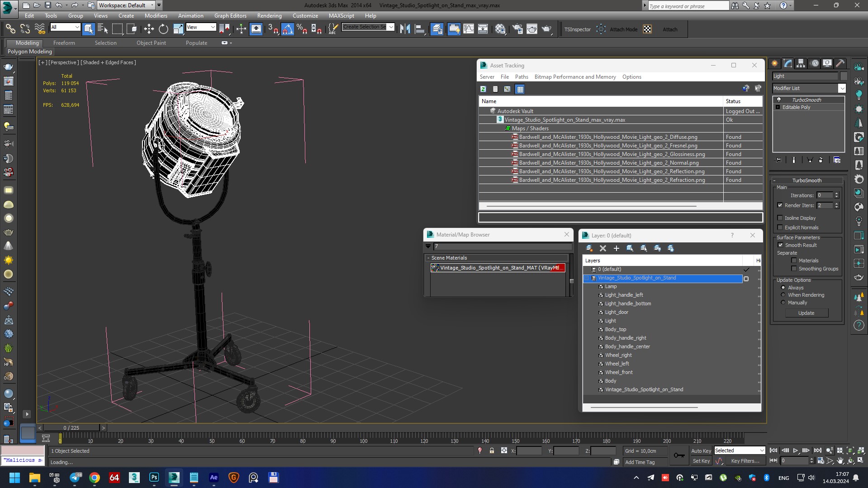Click the object color swatch beside Light
This screenshot has width=868, height=488.
tap(844, 76)
